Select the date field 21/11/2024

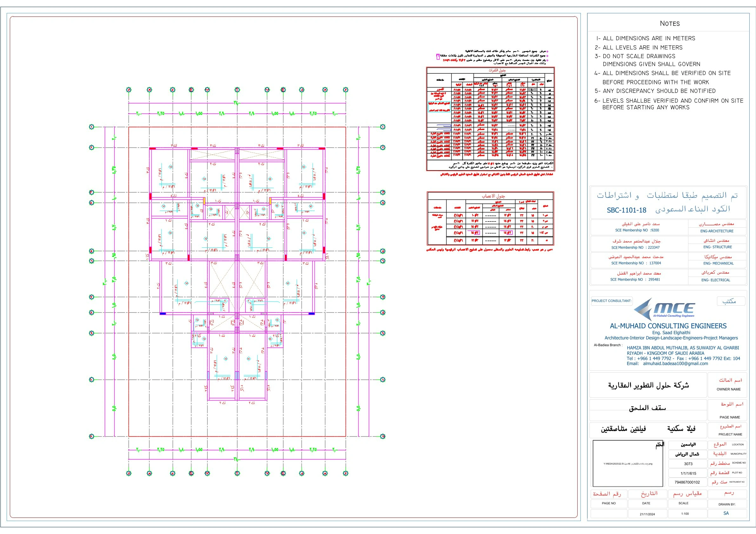pos(647,514)
